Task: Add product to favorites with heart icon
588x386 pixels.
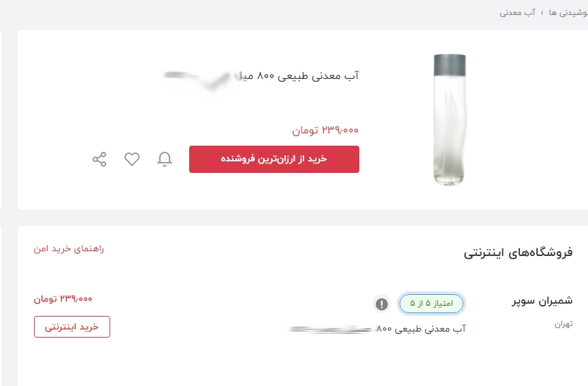Action: click(132, 159)
